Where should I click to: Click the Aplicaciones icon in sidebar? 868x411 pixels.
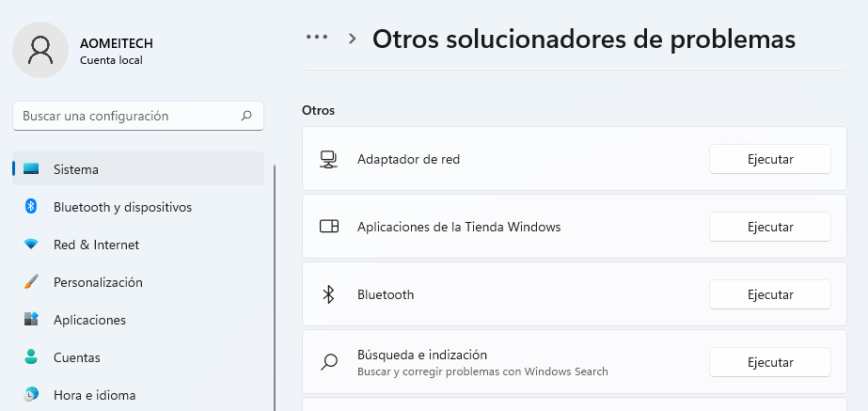point(31,320)
